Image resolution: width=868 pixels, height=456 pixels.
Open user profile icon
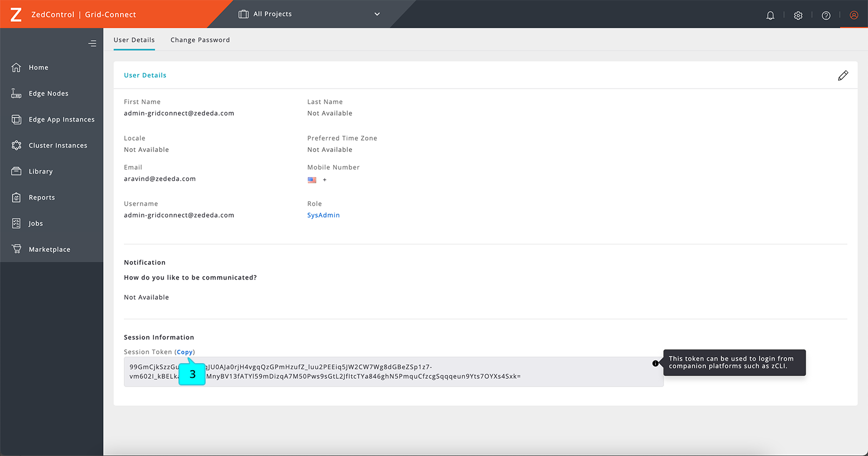pyautogui.click(x=854, y=15)
